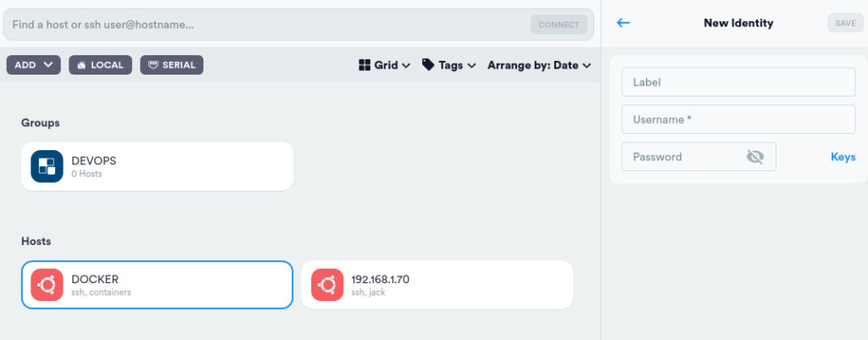Save the new identity
Viewport: 868px width, 340px height.
(845, 23)
